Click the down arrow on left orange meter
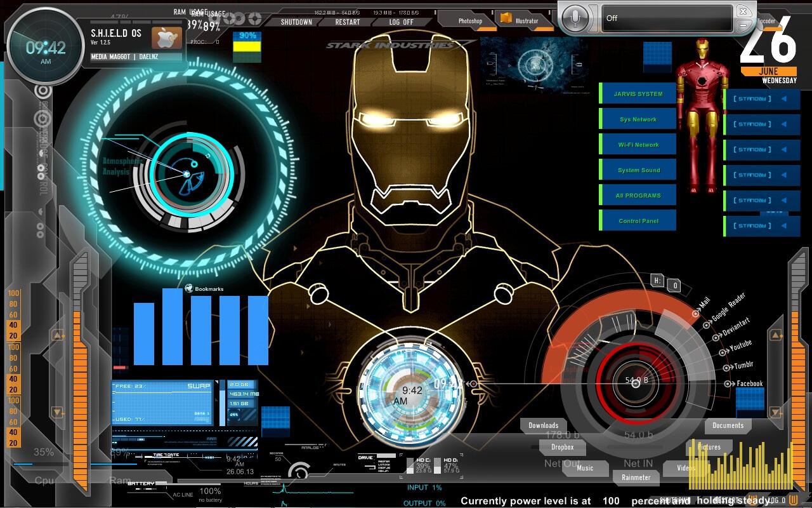Viewport: 812px width, 508px height. pyautogui.click(x=58, y=412)
